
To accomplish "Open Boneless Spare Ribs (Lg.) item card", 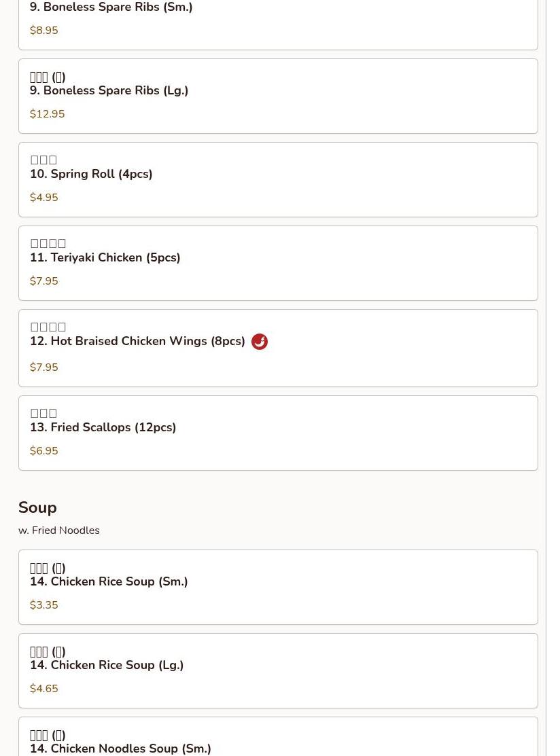I will coord(278,96).
